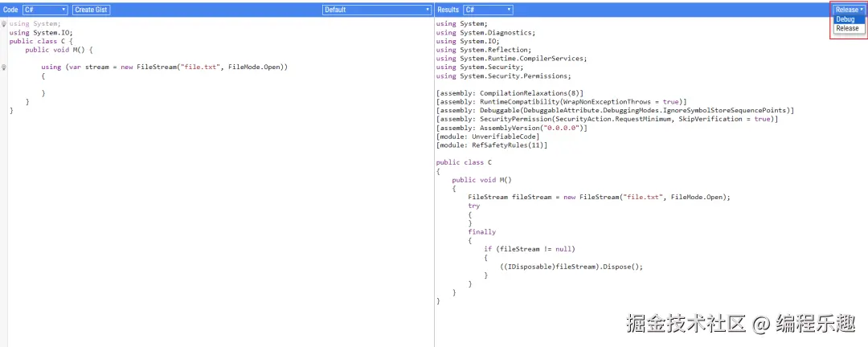Click the 'try' keyword in Results

(x=474, y=206)
